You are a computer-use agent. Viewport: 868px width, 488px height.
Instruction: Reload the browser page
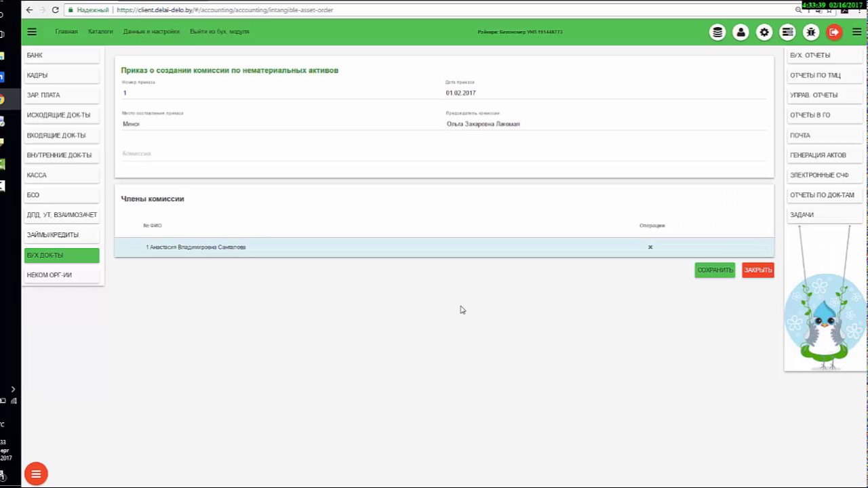[x=56, y=10]
